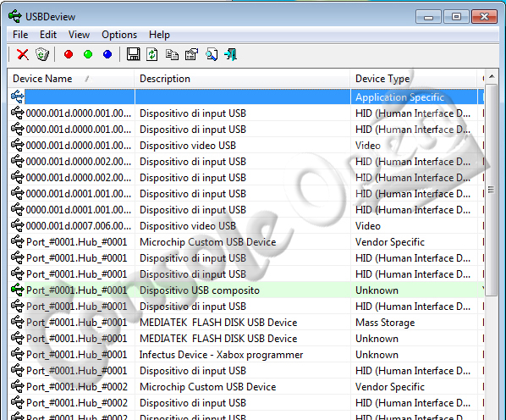
Task: Click the red dot disconnect device icon
Action: [x=69, y=54]
